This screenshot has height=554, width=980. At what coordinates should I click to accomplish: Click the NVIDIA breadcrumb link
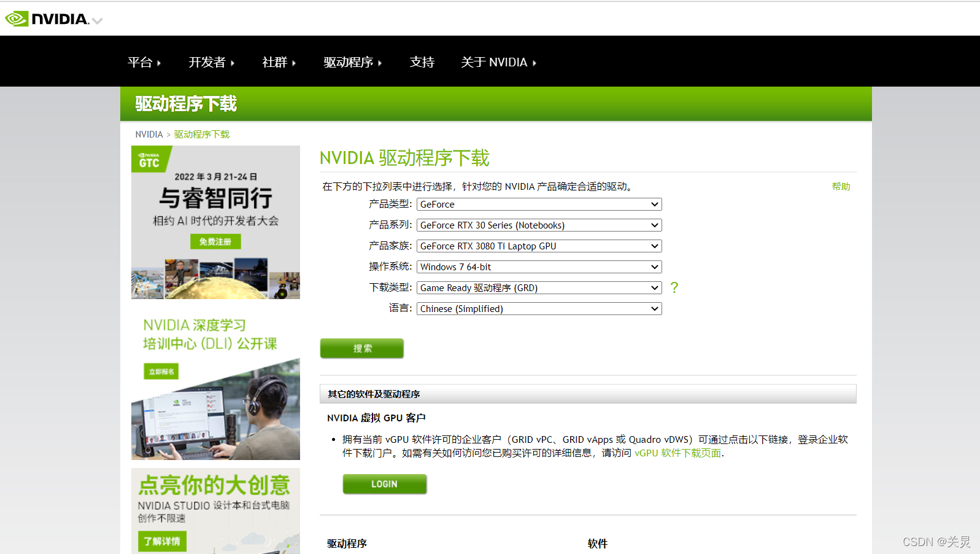(x=149, y=135)
